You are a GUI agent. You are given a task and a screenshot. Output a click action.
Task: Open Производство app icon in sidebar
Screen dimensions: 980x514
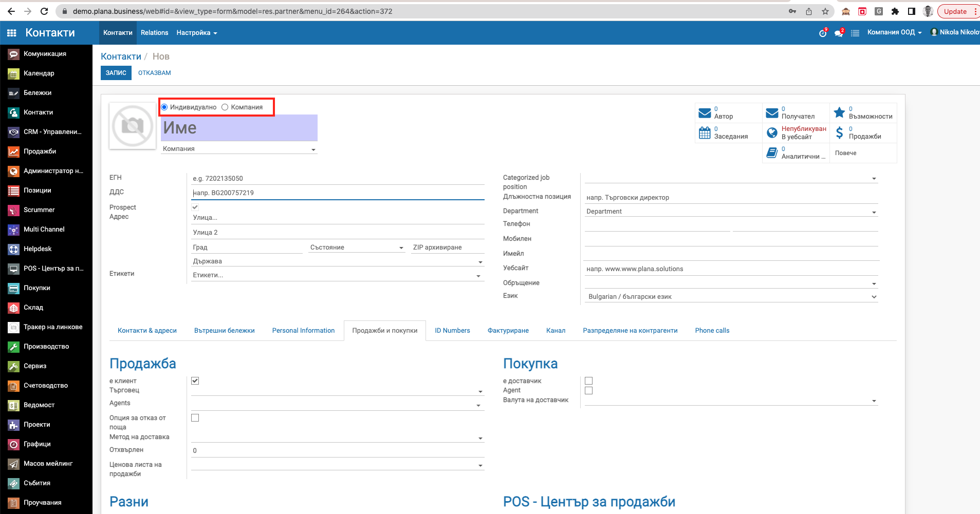coord(13,347)
